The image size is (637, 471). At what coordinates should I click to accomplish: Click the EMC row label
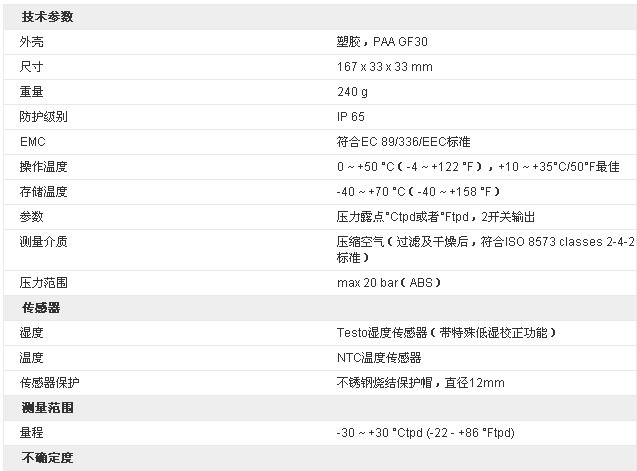(32, 142)
